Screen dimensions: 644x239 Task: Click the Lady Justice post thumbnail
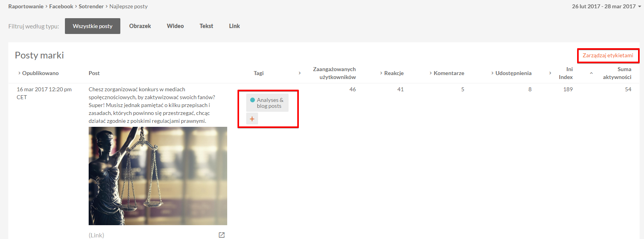point(158,176)
